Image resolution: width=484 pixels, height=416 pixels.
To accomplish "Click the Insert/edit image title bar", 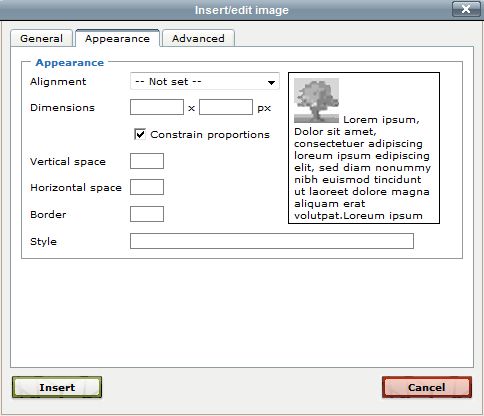I will 242,10.
